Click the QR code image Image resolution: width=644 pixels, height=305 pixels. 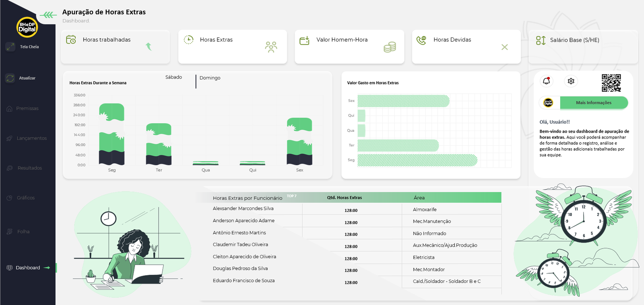(x=611, y=83)
